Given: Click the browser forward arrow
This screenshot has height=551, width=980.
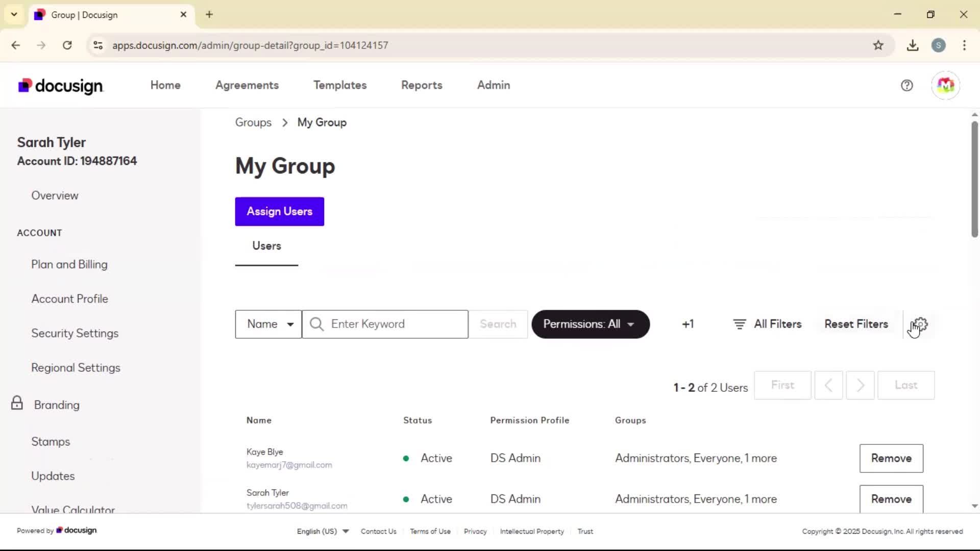Looking at the screenshot, I should pyautogui.click(x=41, y=45).
